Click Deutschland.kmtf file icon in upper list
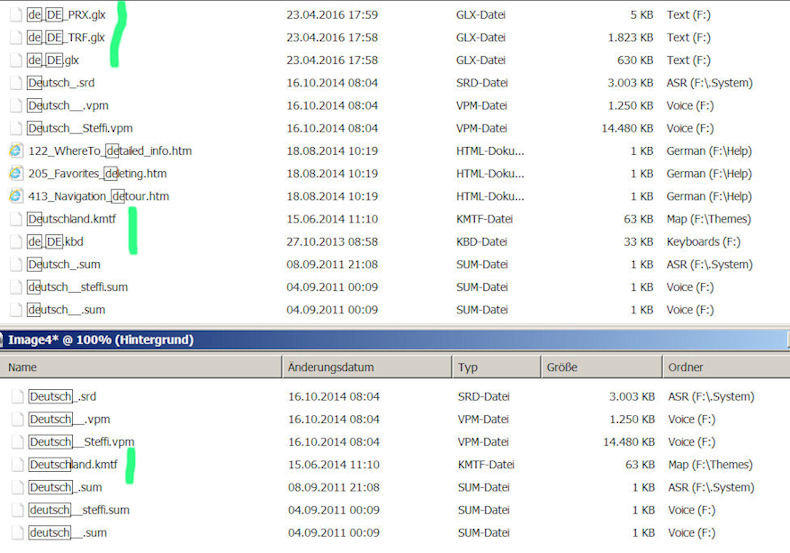Viewport: 790px width, 553px height. tap(16, 219)
